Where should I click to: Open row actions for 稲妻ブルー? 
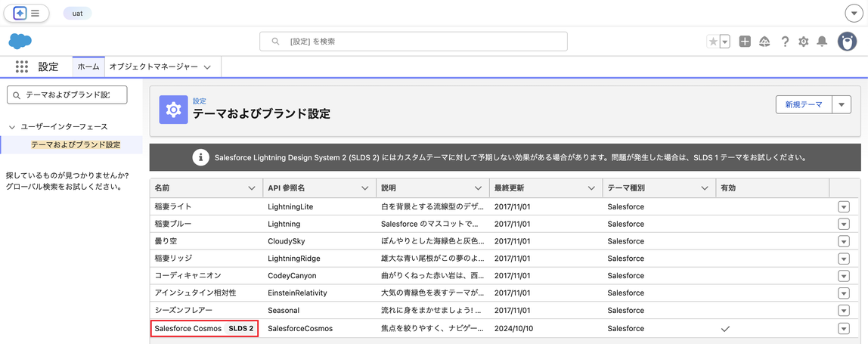[x=844, y=224]
